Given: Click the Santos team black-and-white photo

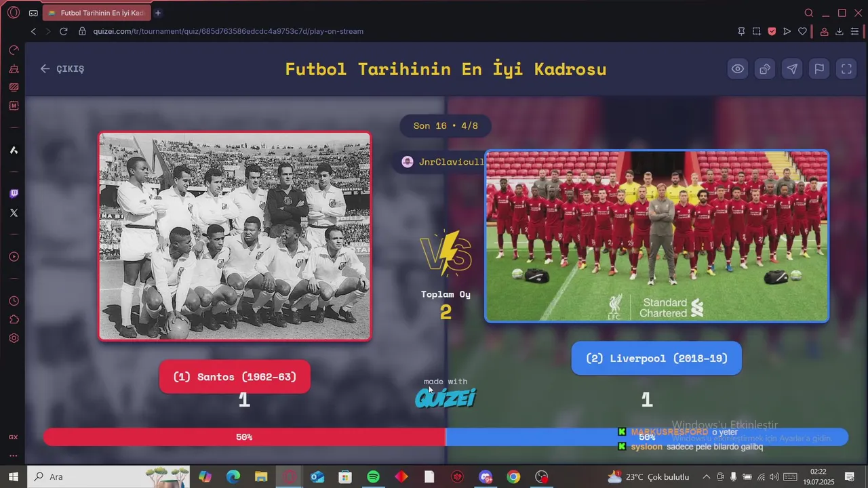Looking at the screenshot, I should 235,236.
